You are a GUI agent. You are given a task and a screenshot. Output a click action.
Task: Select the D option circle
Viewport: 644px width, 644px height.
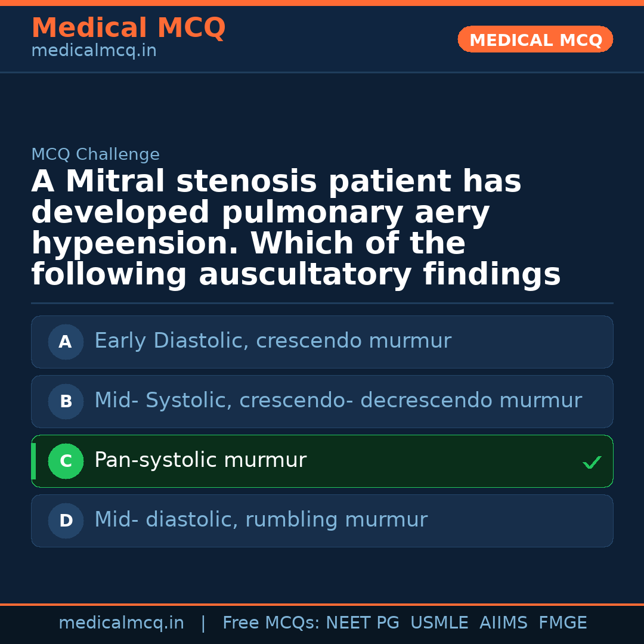coord(66,521)
